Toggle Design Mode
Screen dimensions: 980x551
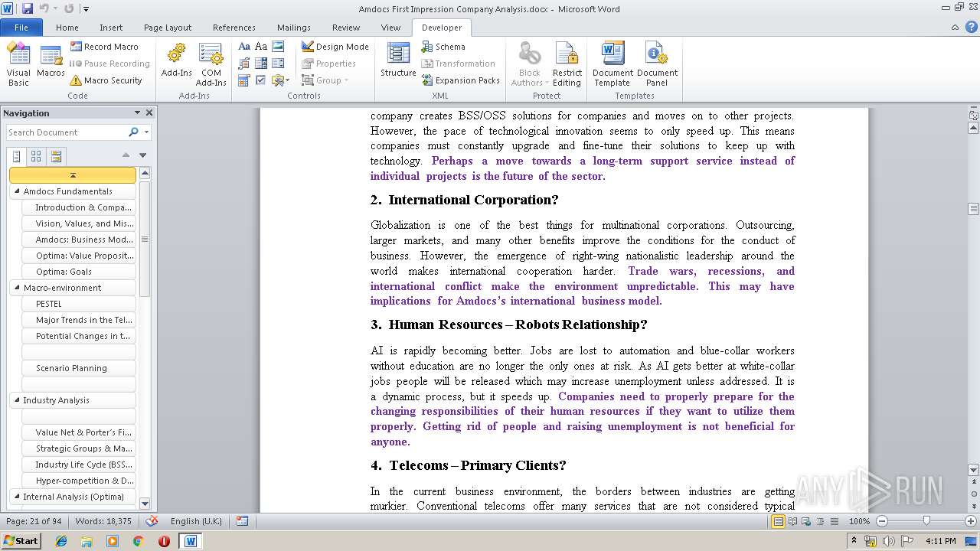[x=335, y=47]
